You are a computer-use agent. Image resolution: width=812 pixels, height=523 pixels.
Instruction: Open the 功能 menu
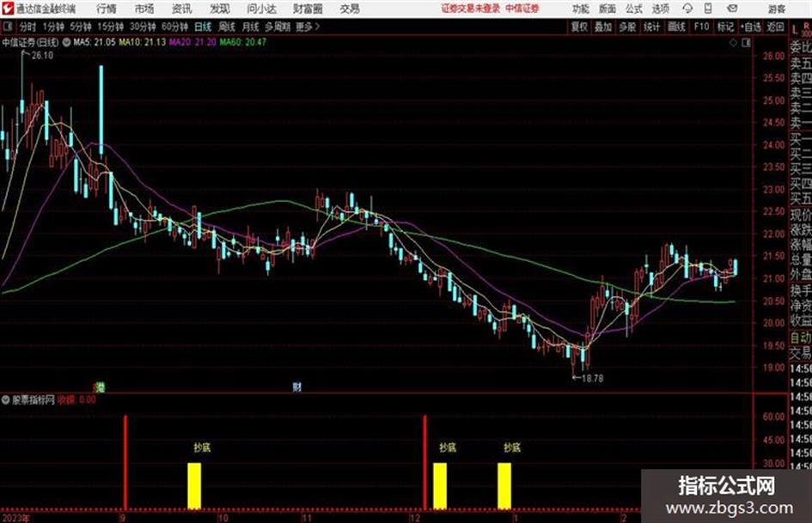tap(581, 9)
